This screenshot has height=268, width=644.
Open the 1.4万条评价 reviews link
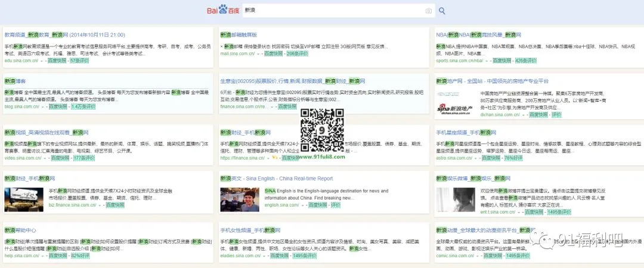pos(83,107)
